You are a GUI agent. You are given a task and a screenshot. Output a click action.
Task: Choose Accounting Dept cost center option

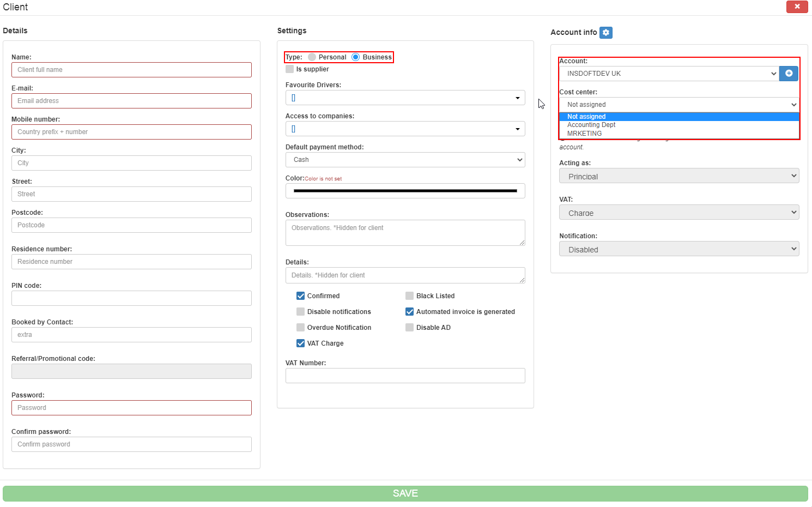679,125
